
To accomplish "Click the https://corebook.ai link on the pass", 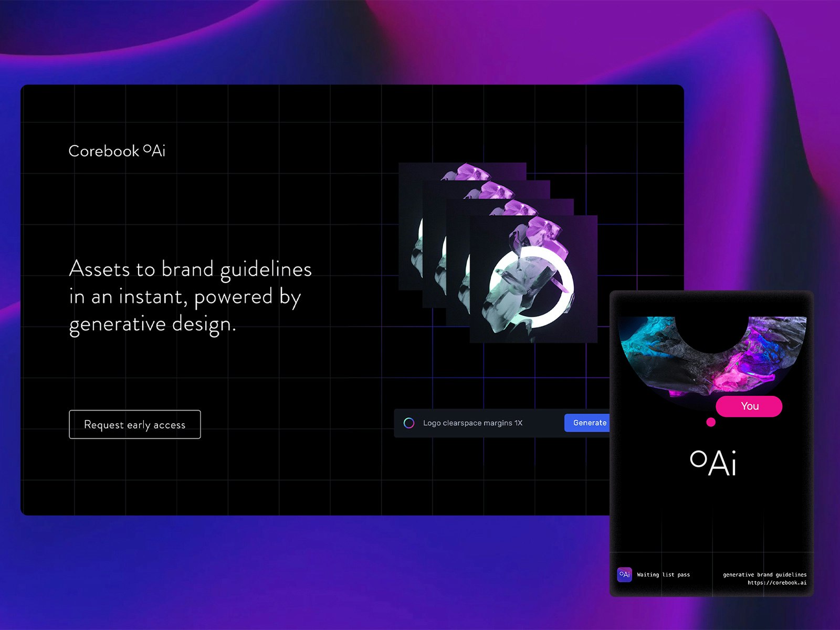I will (777, 583).
